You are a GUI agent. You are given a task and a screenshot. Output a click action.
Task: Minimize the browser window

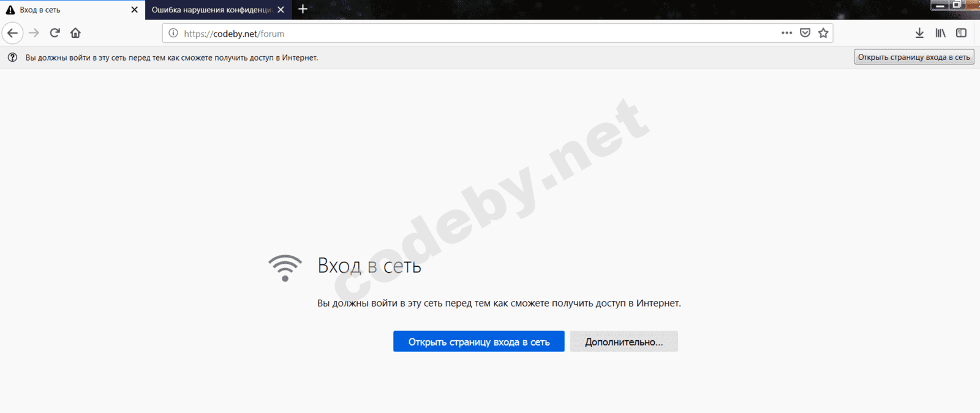coord(940,5)
